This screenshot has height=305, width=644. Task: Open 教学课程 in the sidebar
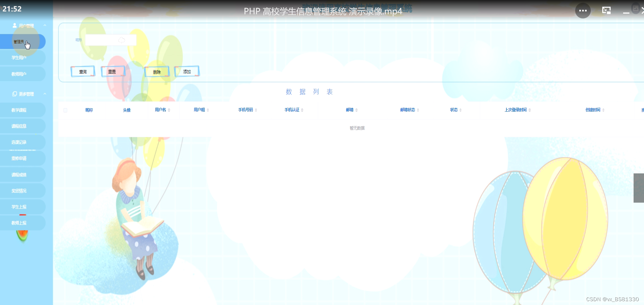click(x=23, y=110)
